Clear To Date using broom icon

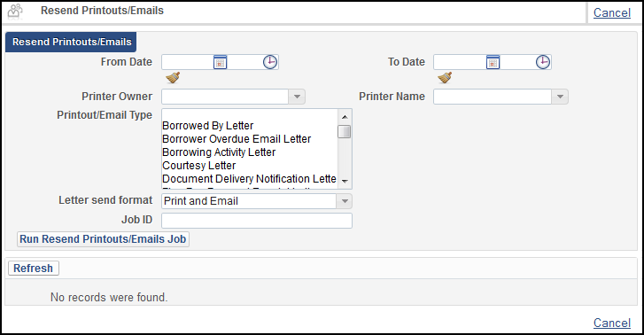click(445, 77)
